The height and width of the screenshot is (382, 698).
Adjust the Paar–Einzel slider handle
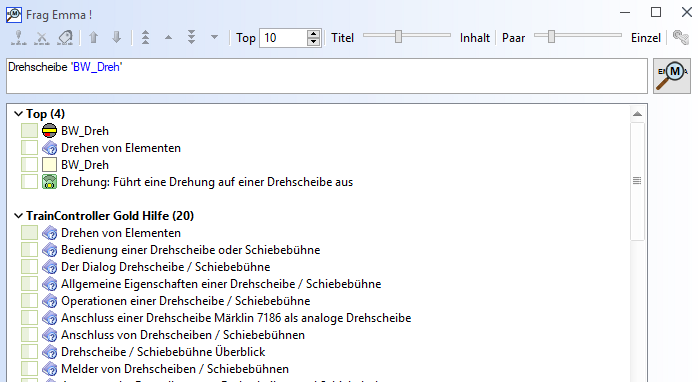click(x=551, y=37)
